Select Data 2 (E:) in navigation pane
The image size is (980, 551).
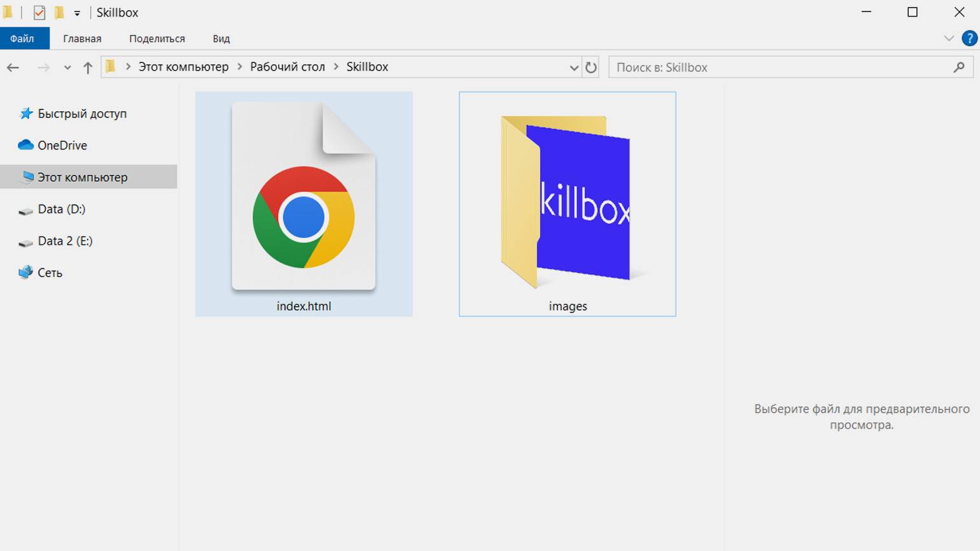pyautogui.click(x=65, y=241)
